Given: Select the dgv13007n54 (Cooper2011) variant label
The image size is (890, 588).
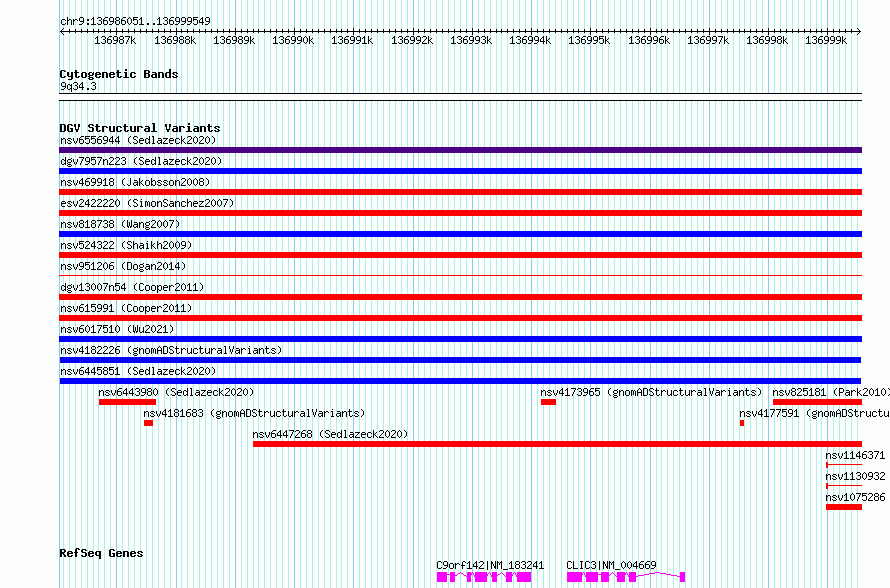Looking at the screenshot, I should tap(132, 287).
